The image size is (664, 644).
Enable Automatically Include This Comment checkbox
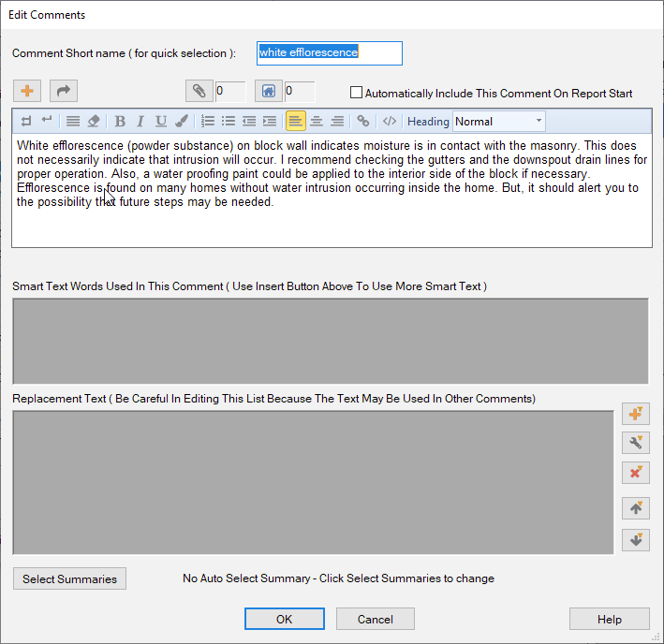click(x=356, y=93)
